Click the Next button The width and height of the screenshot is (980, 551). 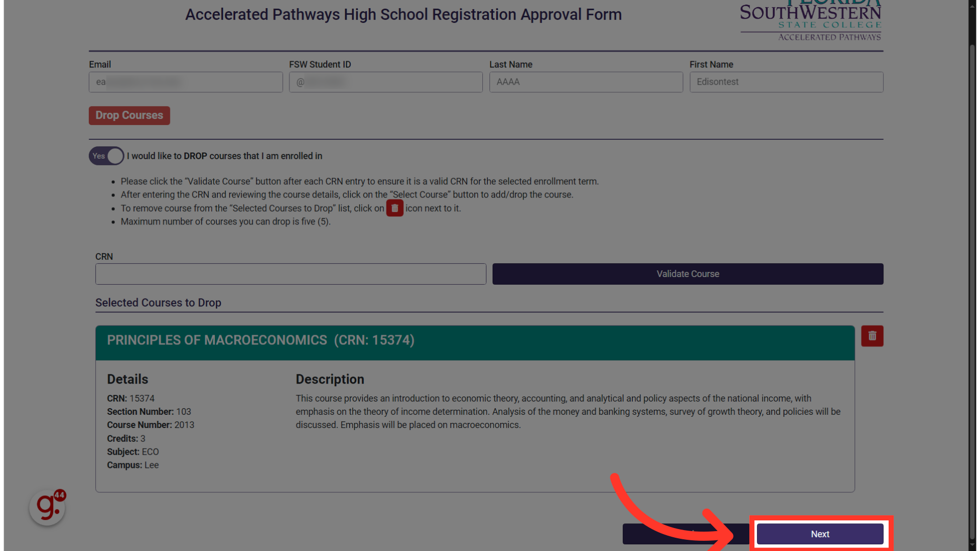819,534
